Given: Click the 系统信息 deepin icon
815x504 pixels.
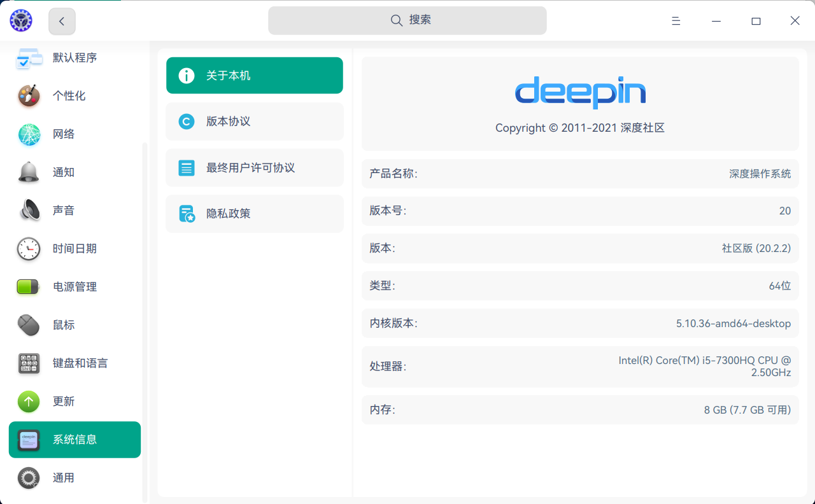Looking at the screenshot, I should (29, 440).
